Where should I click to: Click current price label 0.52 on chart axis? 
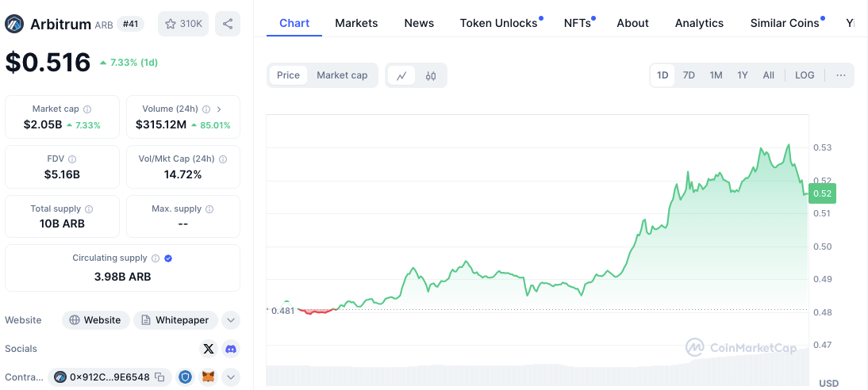tap(822, 193)
